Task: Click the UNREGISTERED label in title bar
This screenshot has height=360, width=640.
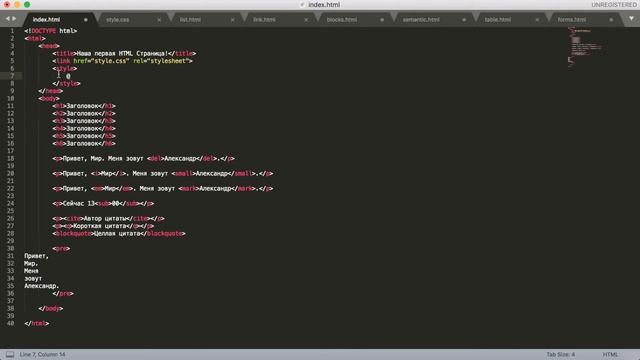Action: coord(614,4)
